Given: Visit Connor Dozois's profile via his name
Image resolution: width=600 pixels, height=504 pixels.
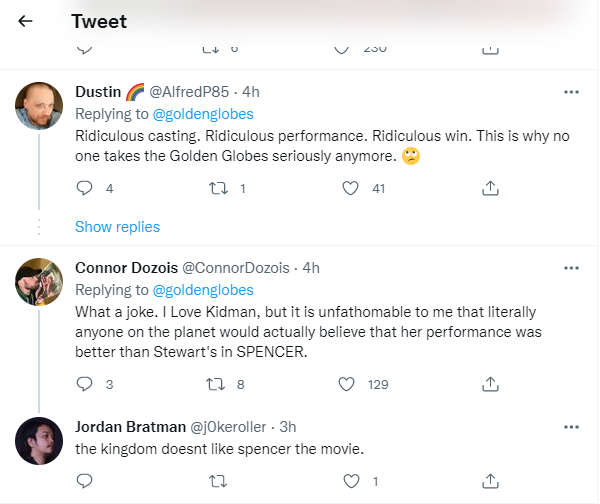Looking at the screenshot, I should 125,268.
